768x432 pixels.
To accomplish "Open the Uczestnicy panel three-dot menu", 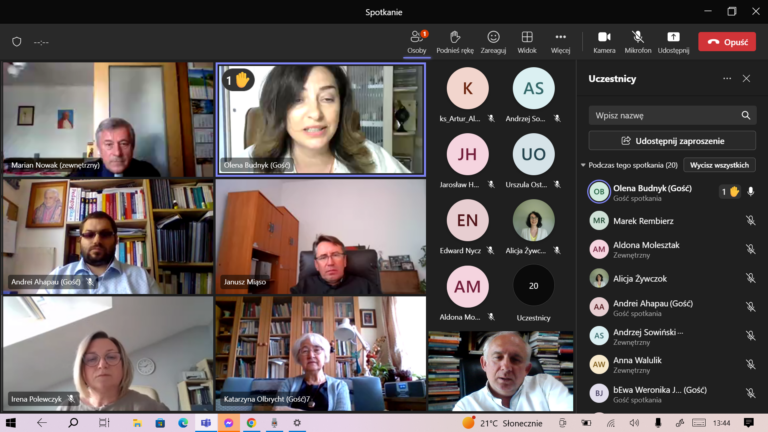I will tap(727, 78).
